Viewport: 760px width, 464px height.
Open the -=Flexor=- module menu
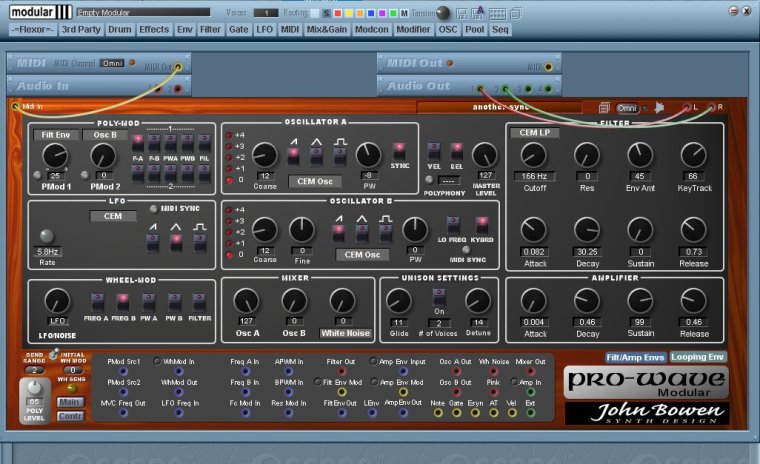point(33,30)
